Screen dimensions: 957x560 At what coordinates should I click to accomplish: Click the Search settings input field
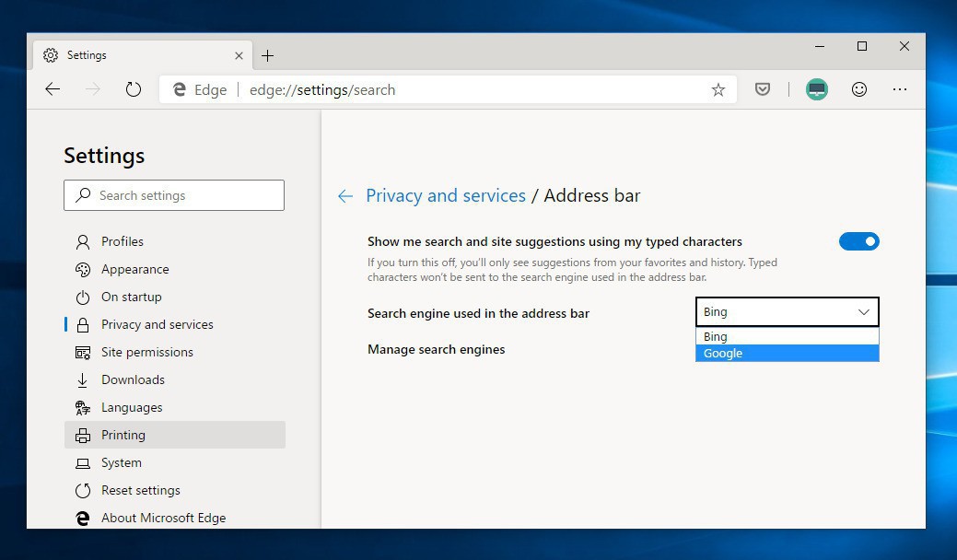click(174, 195)
